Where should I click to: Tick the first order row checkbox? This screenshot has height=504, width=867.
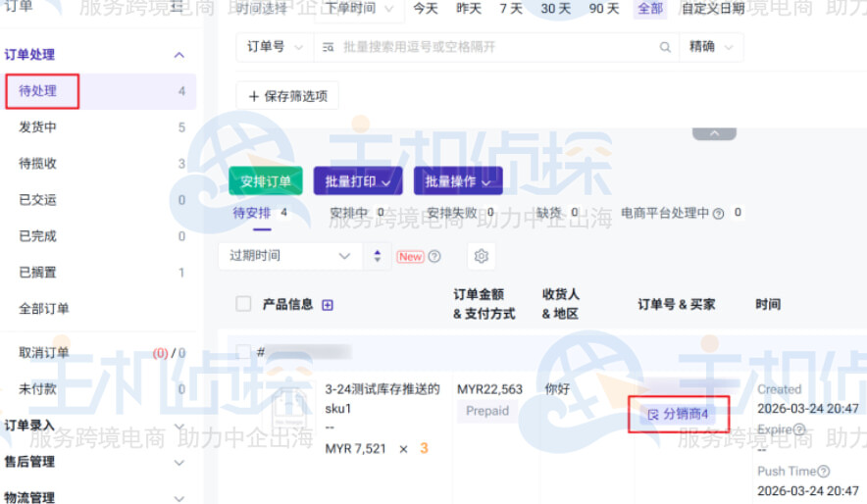243,351
